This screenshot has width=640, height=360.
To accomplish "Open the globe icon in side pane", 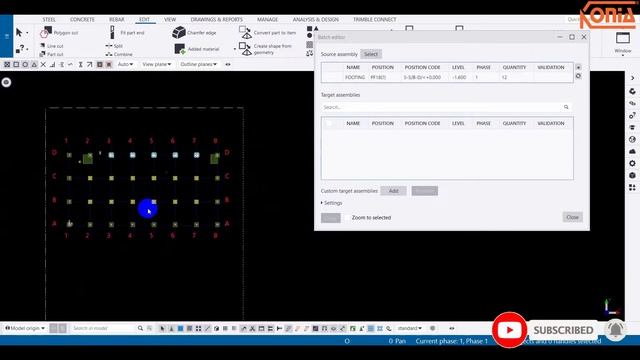I will [632, 140].
